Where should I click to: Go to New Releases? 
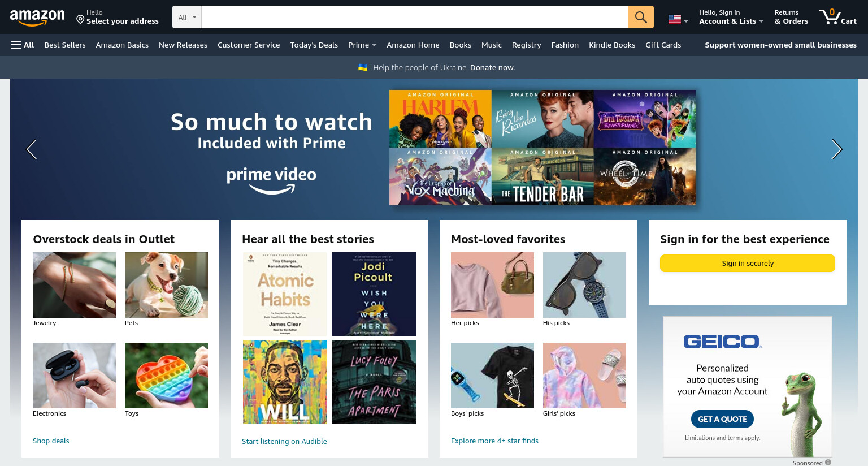[x=183, y=45]
